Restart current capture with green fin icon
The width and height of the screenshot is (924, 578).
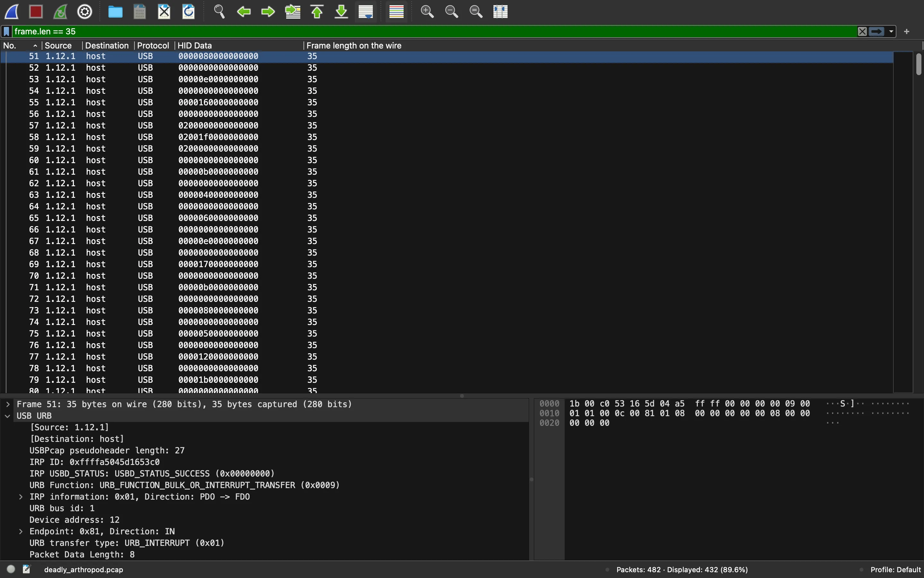[x=60, y=12]
